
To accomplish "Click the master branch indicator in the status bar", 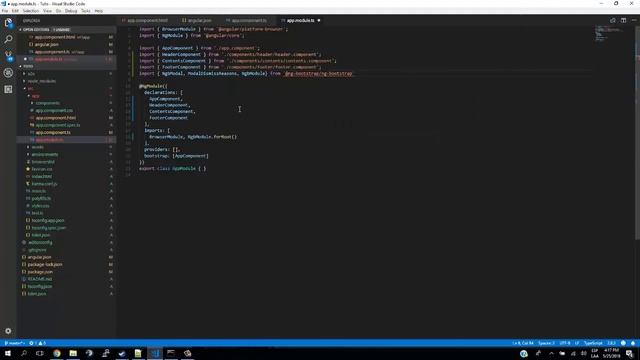I will [14, 343].
